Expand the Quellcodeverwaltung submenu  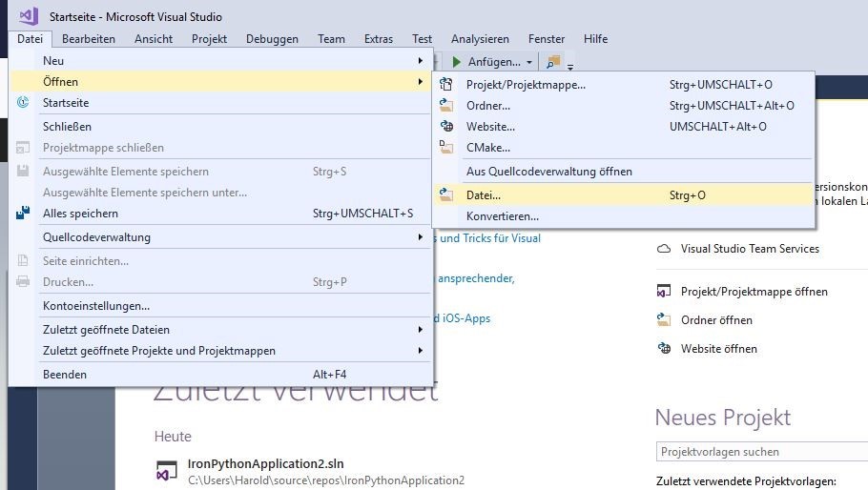(x=420, y=237)
